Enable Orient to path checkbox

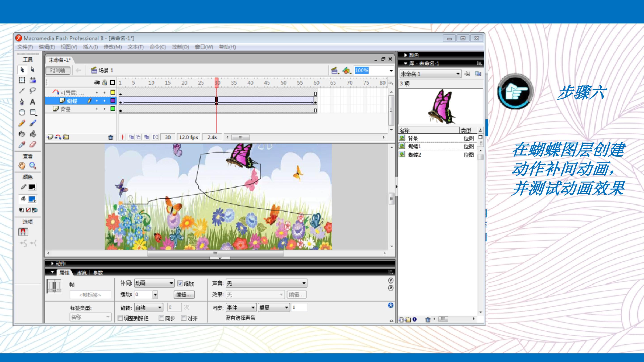coord(120,318)
